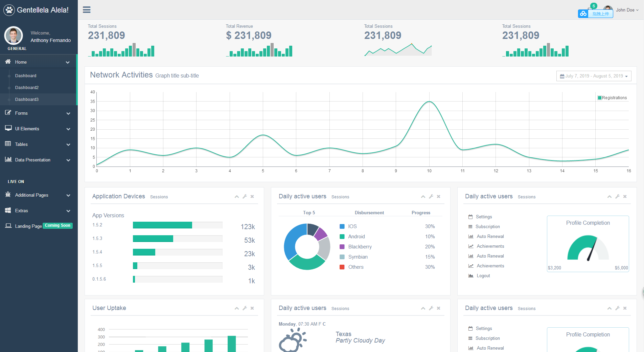Image resolution: width=644 pixels, height=352 pixels.
Task: Click the 1.5.2 version progress bar
Action: pyautogui.click(x=178, y=225)
